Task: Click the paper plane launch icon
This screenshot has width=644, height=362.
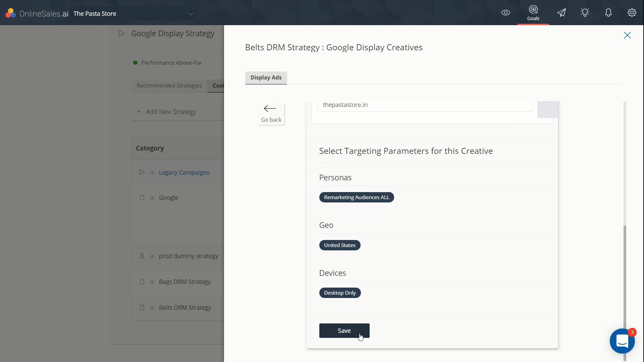Action: tap(561, 13)
